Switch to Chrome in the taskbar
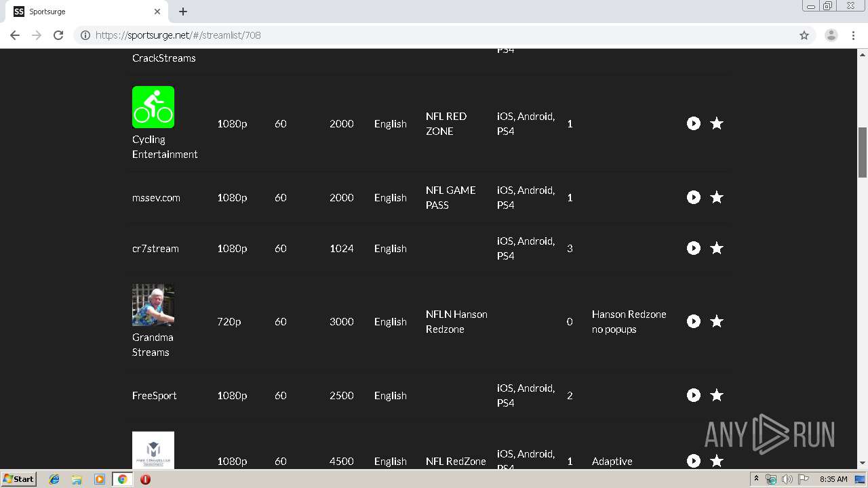Screen dimensions: 868x488 point(122,479)
